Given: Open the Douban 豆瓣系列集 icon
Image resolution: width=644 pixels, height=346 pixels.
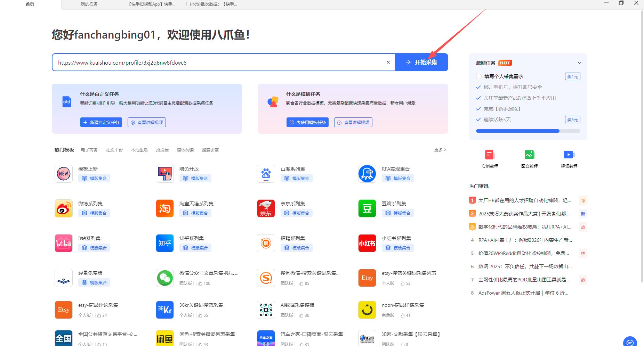Looking at the screenshot, I should click(x=367, y=208).
